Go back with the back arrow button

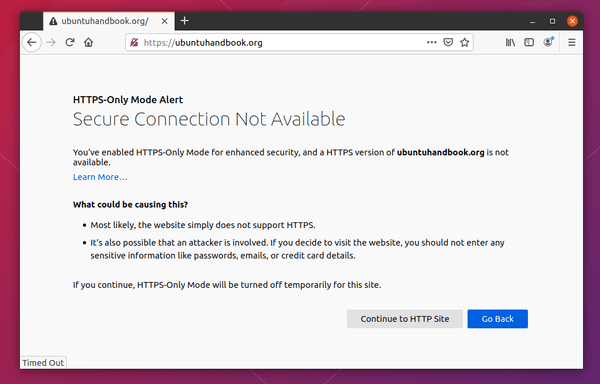(32, 42)
